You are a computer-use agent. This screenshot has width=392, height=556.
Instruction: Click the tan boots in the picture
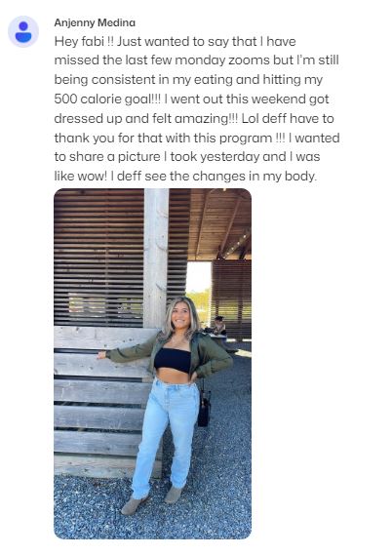(x=152, y=500)
